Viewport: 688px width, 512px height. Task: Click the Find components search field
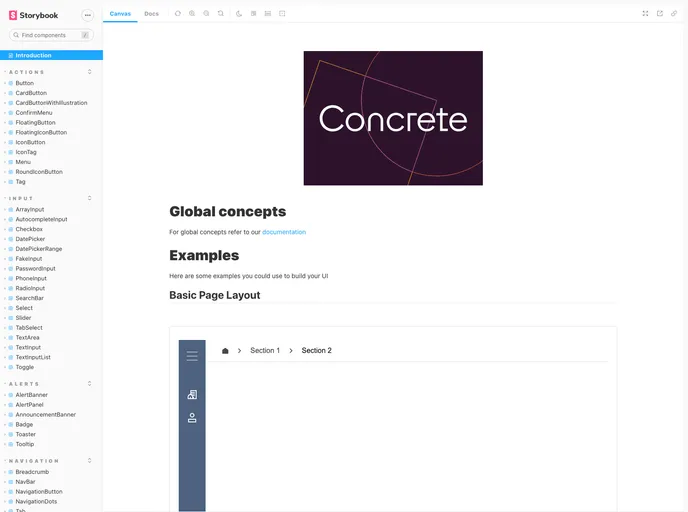51,35
